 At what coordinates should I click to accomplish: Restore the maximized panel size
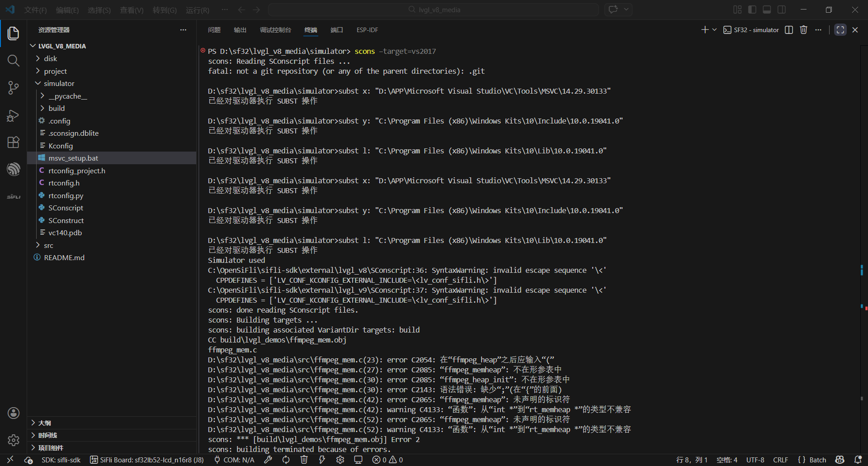coord(840,30)
